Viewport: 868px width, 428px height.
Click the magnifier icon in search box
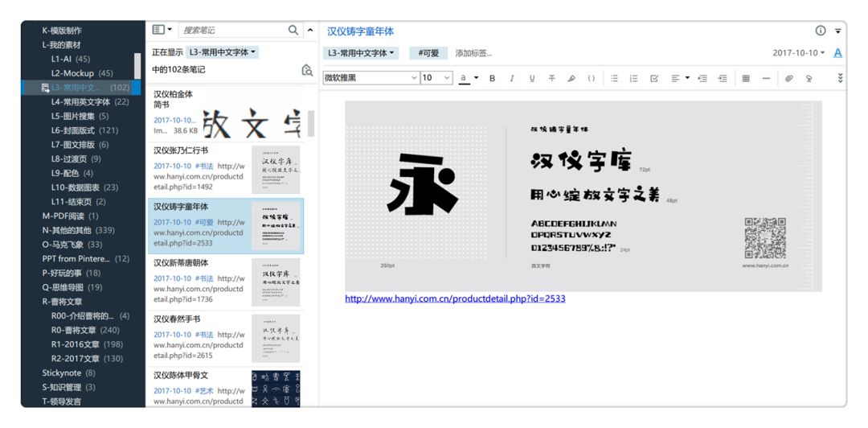coord(293,30)
